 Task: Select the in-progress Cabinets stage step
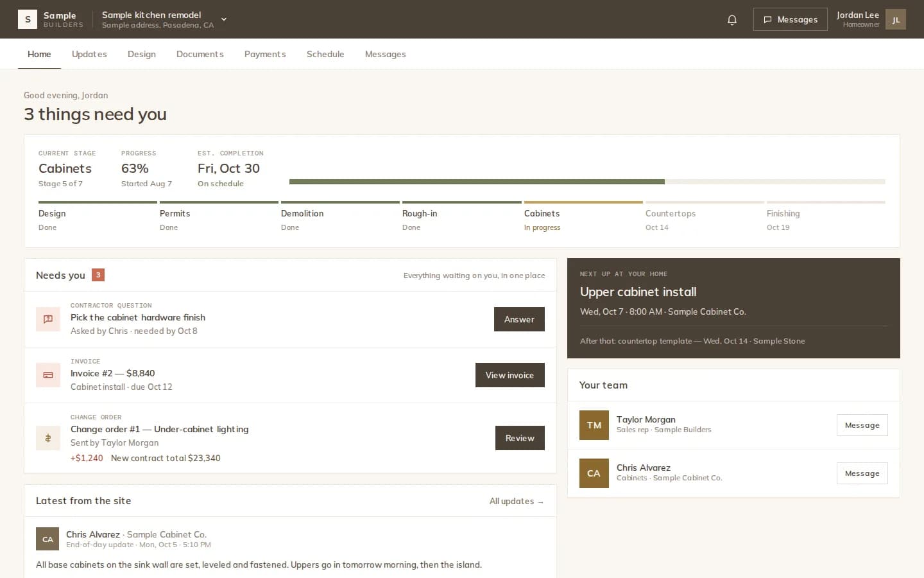pos(583,217)
